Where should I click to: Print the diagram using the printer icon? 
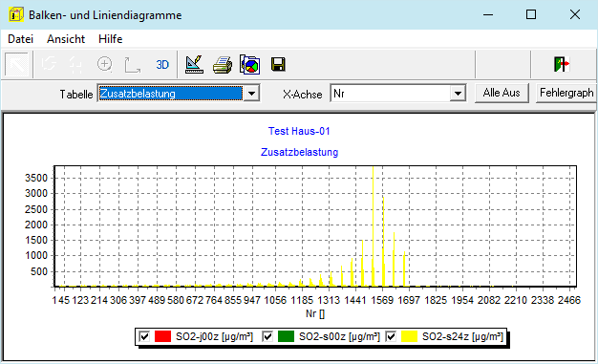pos(223,64)
